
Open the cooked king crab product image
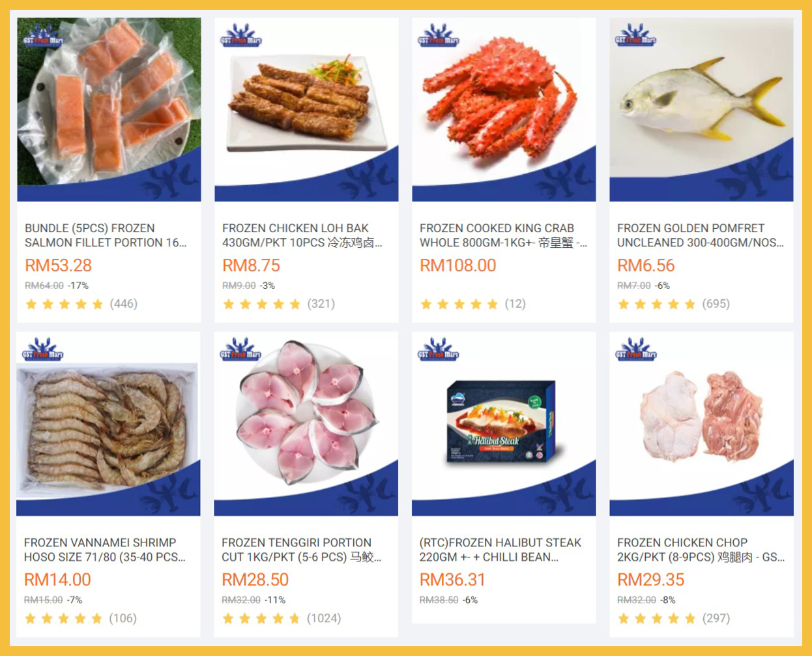pyautogui.click(x=504, y=110)
